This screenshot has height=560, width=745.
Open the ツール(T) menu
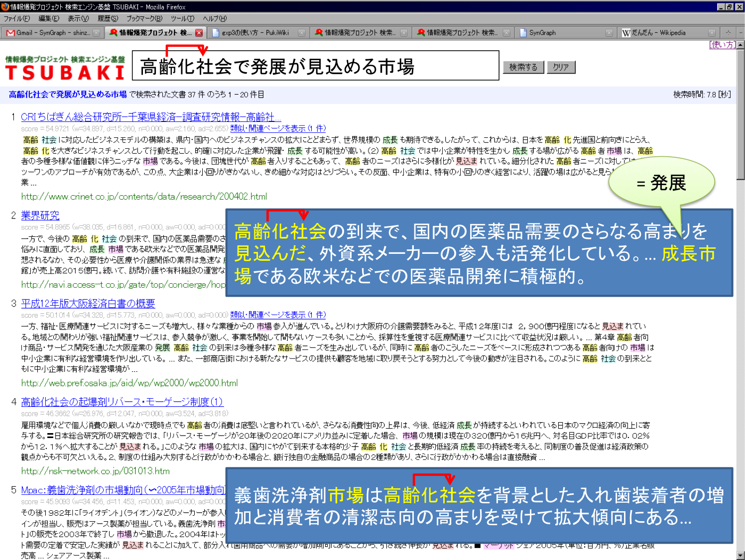pyautogui.click(x=182, y=18)
